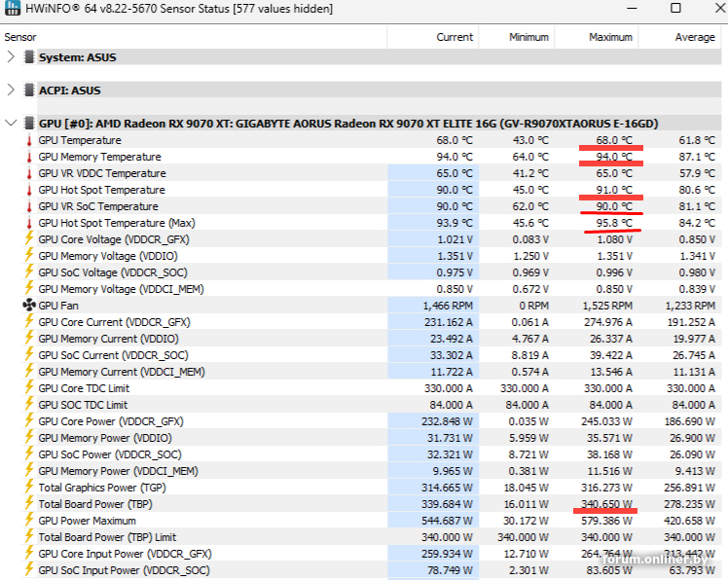Click GPU Memory Power (VDDIO) minimum 5.959 W

528,438
